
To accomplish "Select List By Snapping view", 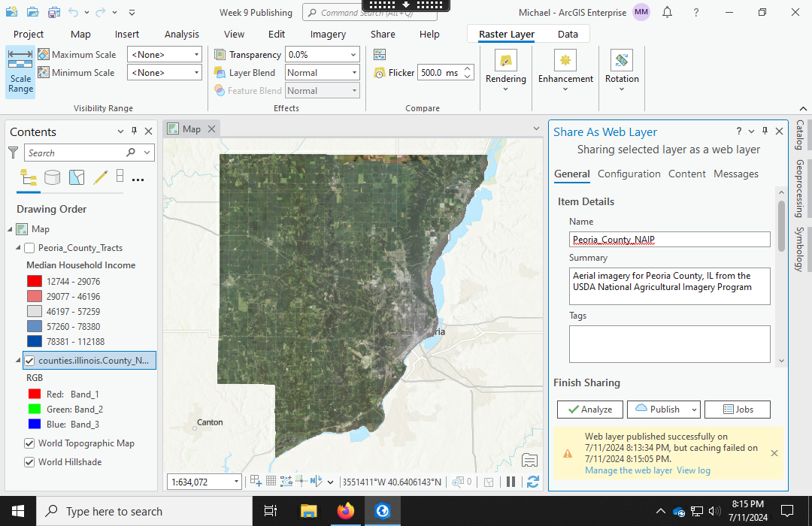I will [x=120, y=177].
